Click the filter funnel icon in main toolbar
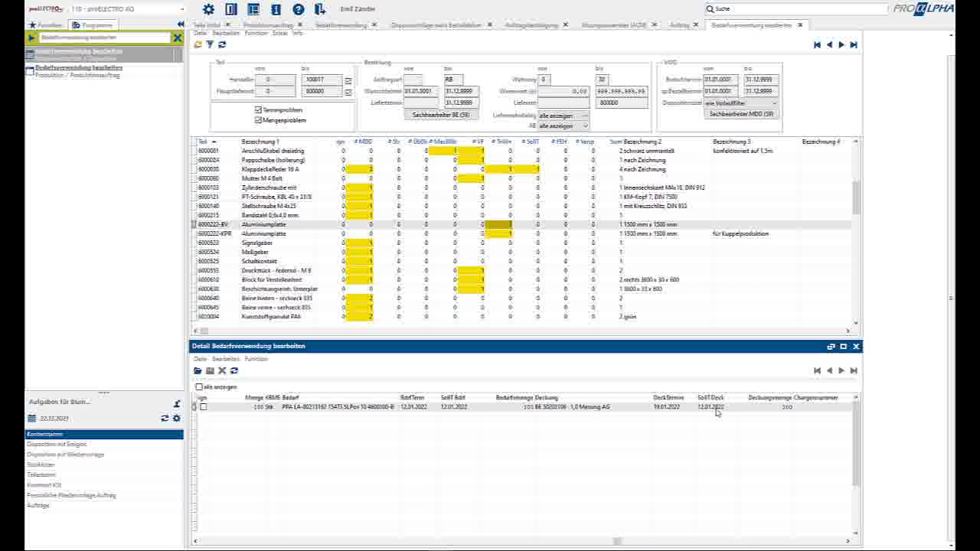 pyautogui.click(x=210, y=44)
